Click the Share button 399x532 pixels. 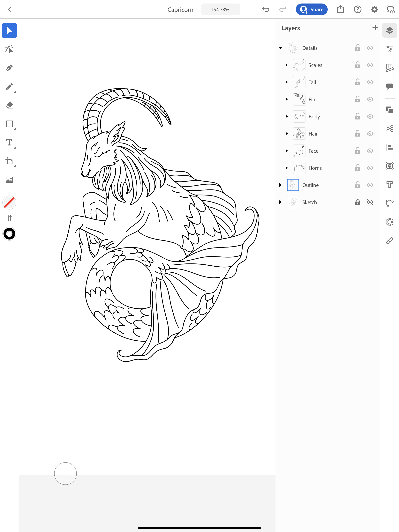point(311,9)
